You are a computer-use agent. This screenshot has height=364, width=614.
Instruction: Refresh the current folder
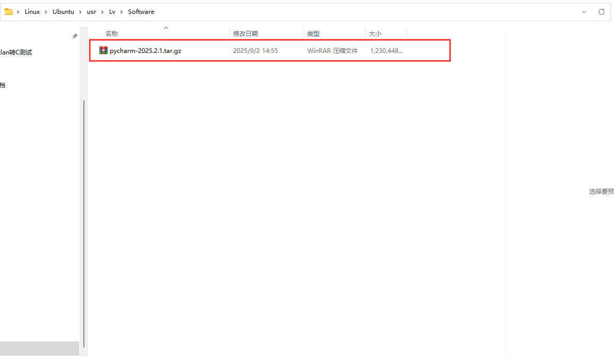click(x=602, y=12)
